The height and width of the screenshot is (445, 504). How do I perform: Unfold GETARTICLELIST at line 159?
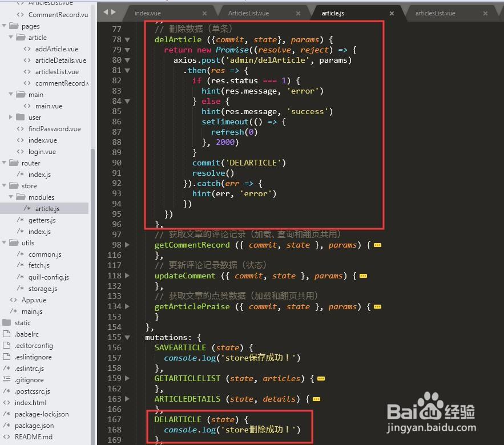click(x=127, y=378)
